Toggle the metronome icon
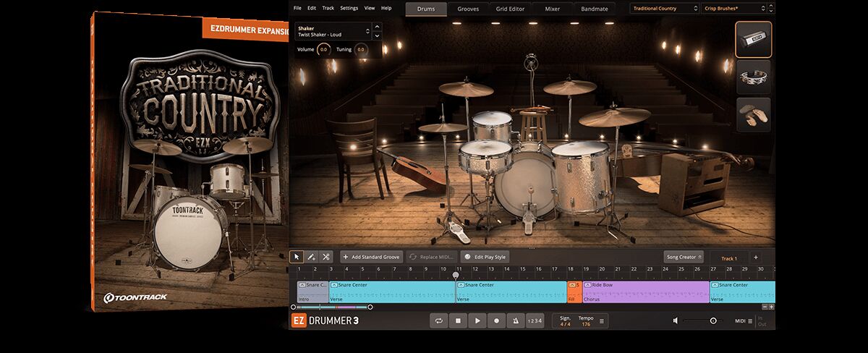 tap(515, 320)
